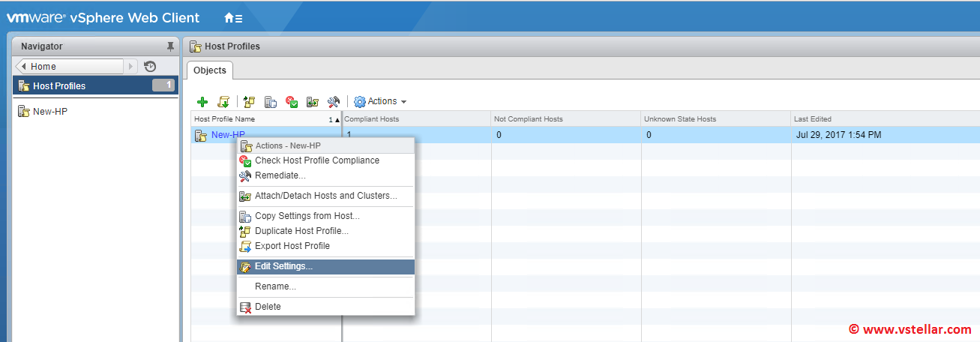Click the check compliance toolbar icon
The height and width of the screenshot is (342, 980).
point(292,102)
